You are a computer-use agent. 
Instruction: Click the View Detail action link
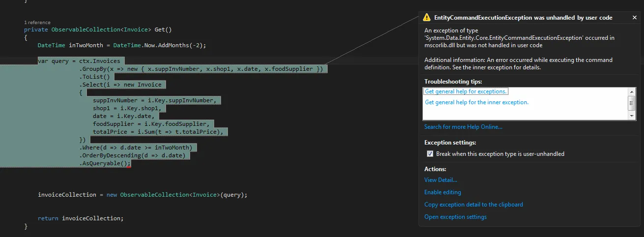pos(441,180)
